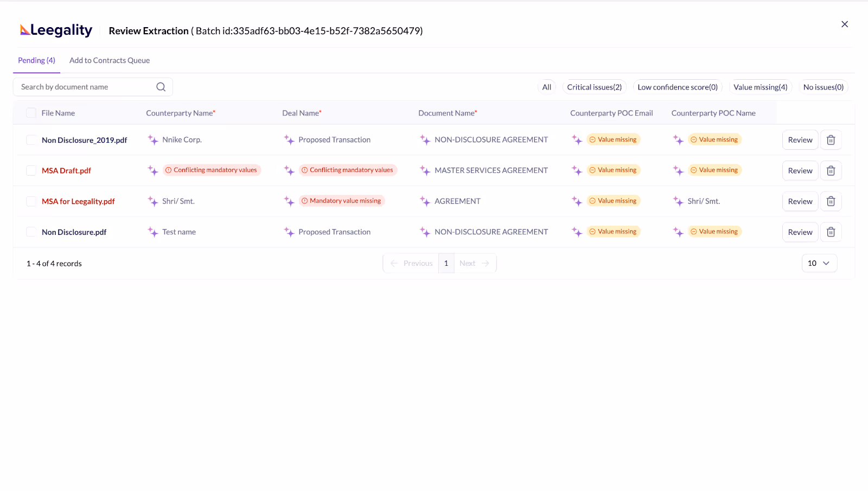Screen dimensions: 868x491
Task: Filter by Critical issues(2)
Action: (595, 87)
